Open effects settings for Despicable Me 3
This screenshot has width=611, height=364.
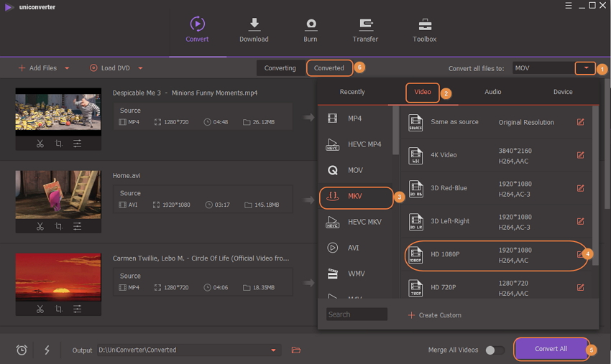tap(77, 144)
